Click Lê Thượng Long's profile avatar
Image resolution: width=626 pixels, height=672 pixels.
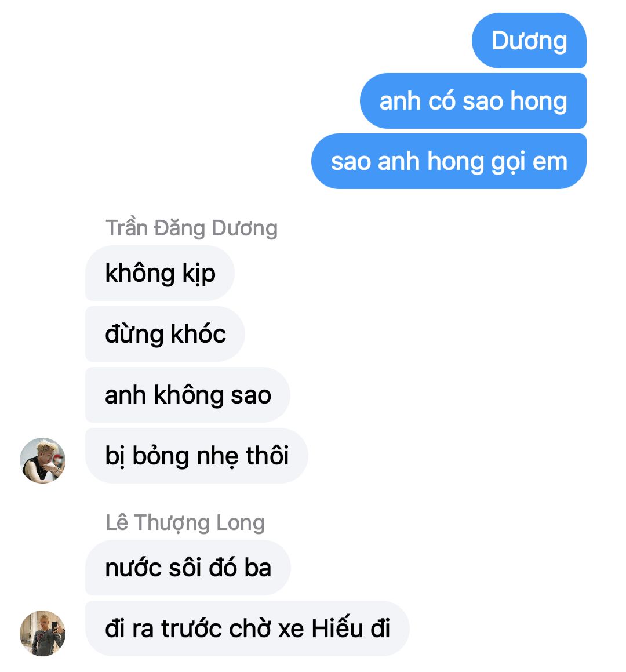(43, 633)
